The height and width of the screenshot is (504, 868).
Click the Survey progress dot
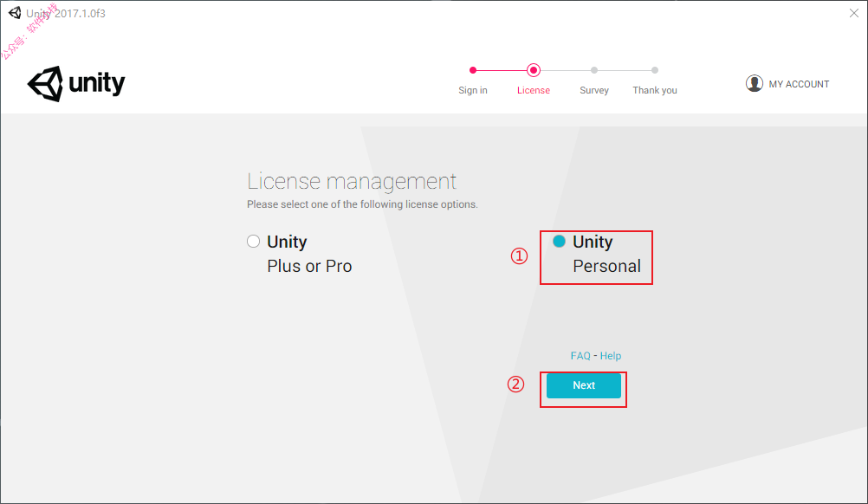594,70
